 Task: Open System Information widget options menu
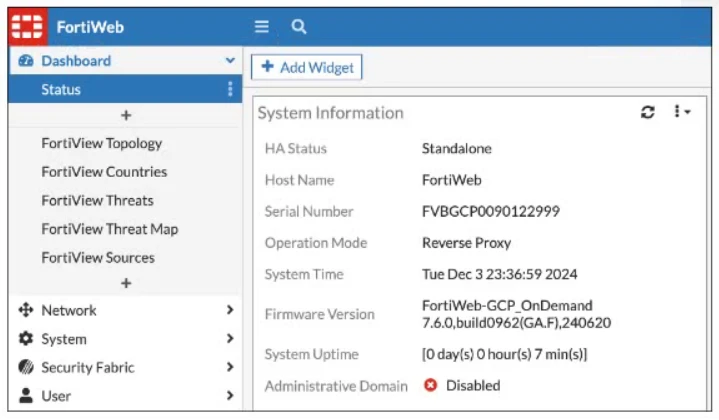pos(682,113)
